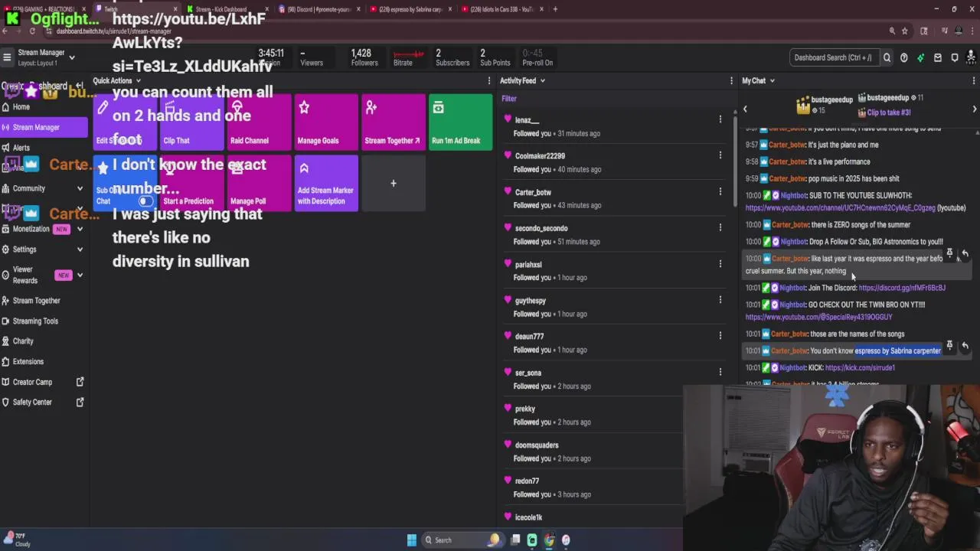This screenshot has height=551, width=980.
Task: Open Alerts in the sidebar
Action: tap(44, 148)
